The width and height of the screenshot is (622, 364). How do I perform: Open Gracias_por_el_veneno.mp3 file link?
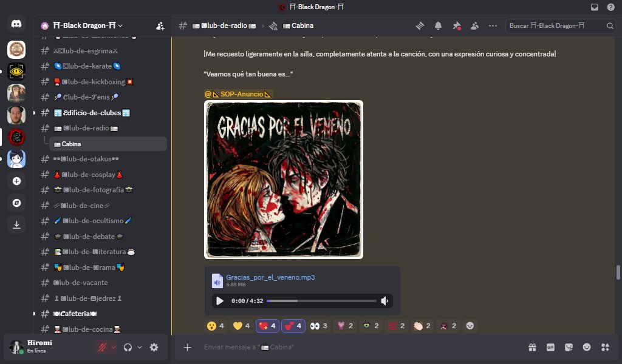point(270,277)
